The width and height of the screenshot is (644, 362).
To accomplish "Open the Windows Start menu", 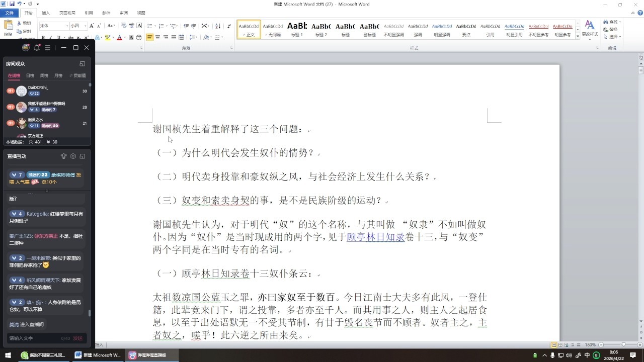I will pyautogui.click(x=8, y=355).
